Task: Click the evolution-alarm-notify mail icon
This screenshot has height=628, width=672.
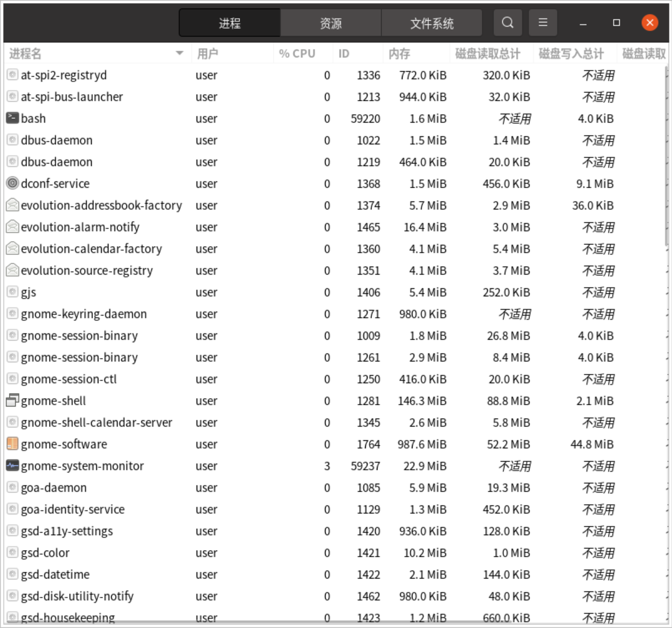Action: (x=12, y=227)
